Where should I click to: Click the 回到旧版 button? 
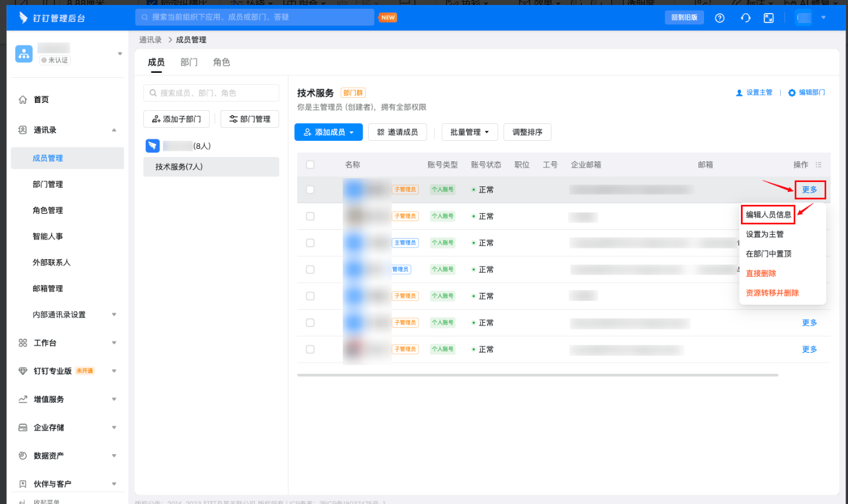[684, 18]
